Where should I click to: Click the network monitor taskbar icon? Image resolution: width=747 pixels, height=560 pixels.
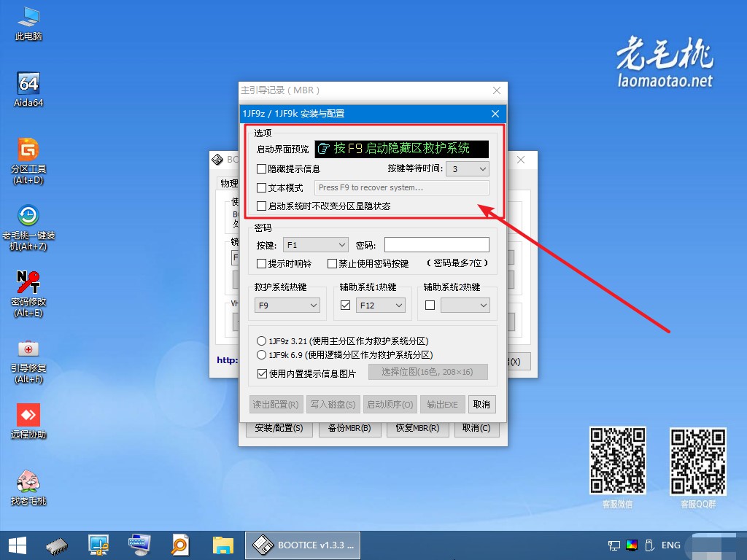[98, 545]
